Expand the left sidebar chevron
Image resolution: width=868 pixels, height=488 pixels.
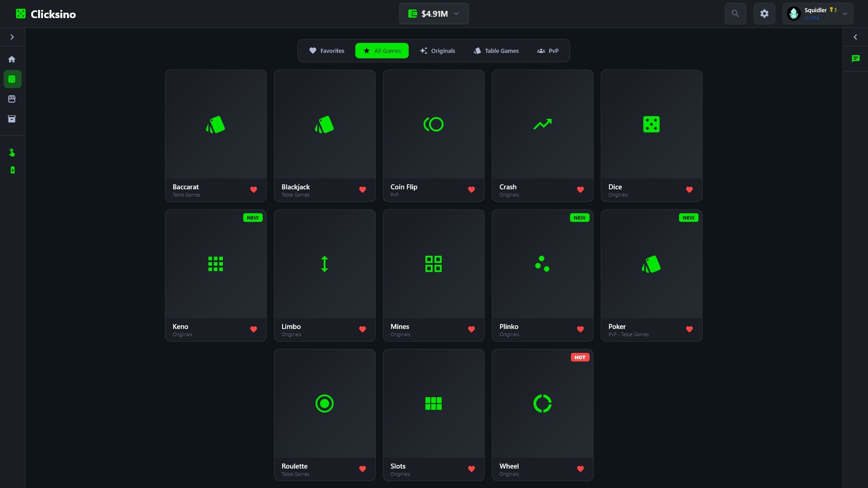(x=12, y=37)
